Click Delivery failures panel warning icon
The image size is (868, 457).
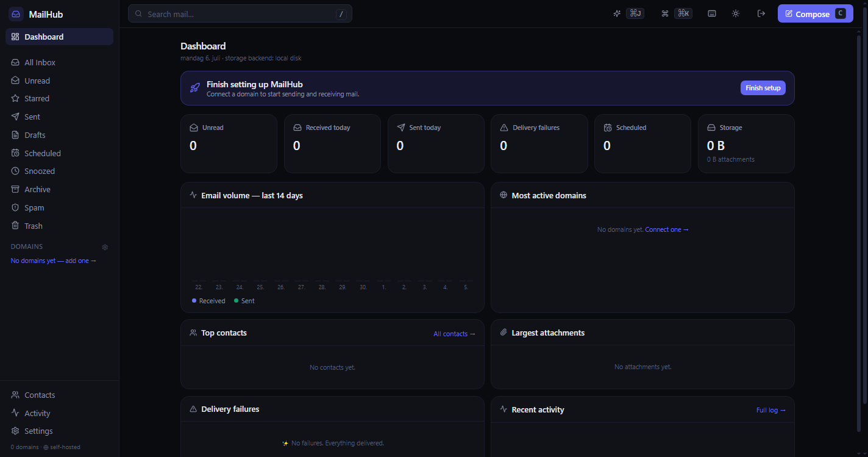click(193, 409)
